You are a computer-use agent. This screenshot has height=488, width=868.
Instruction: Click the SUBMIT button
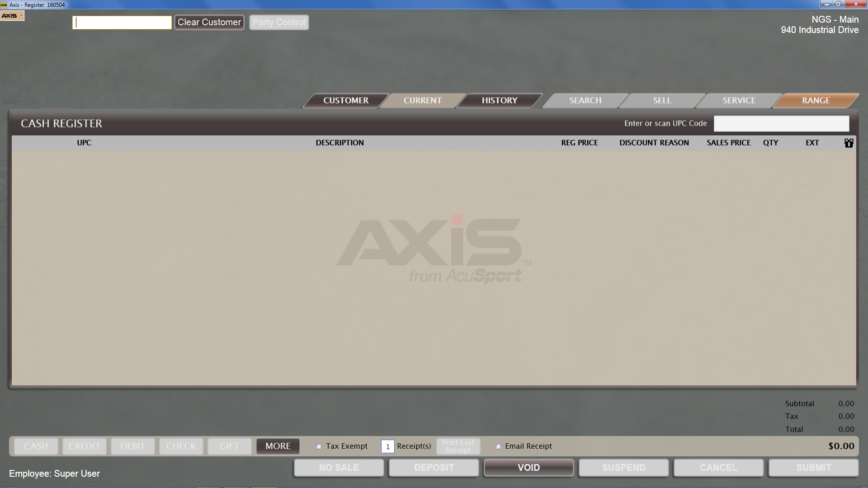click(x=814, y=468)
